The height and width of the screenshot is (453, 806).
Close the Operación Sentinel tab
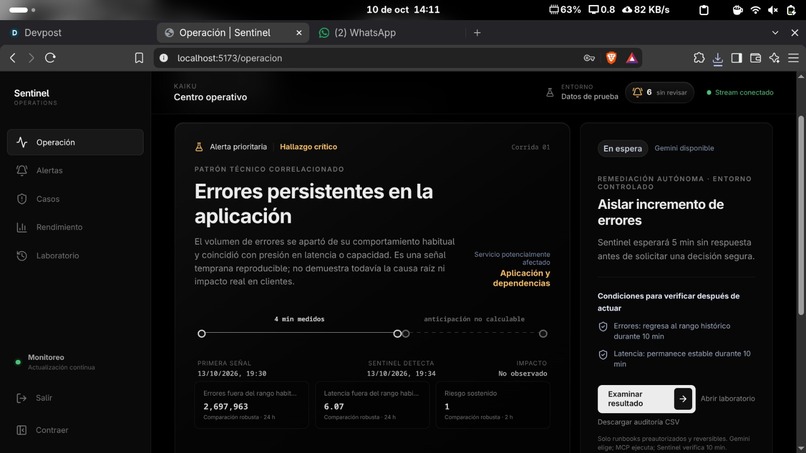(299, 33)
